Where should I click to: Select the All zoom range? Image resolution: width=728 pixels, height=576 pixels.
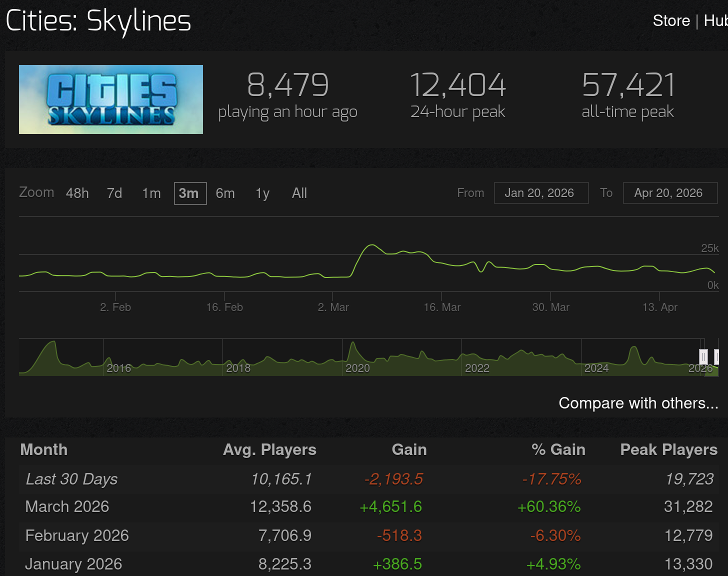[x=299, y=193]
